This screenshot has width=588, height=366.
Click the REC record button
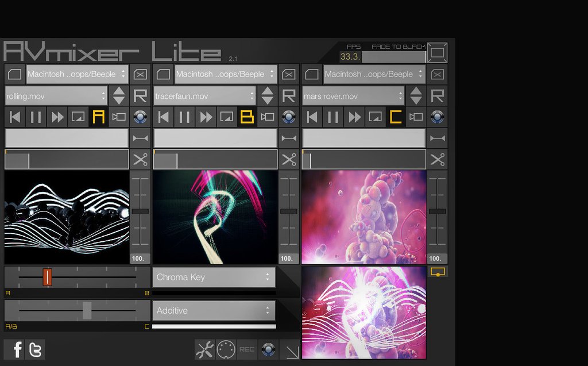(x=247, y=349)
